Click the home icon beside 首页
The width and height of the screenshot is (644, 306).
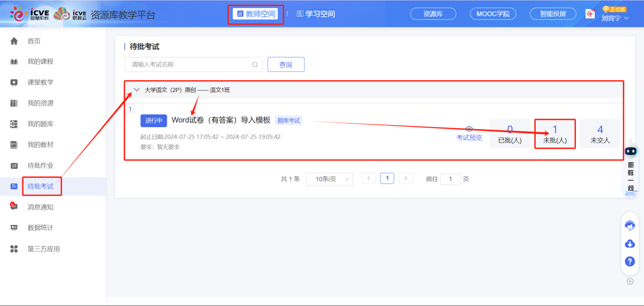tap(14, 41)
